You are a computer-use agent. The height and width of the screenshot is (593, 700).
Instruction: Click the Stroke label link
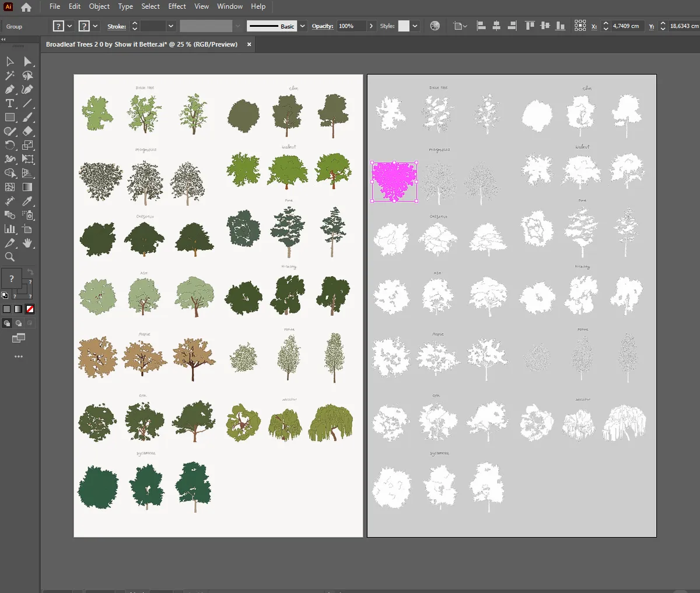[x=117, y=26]
